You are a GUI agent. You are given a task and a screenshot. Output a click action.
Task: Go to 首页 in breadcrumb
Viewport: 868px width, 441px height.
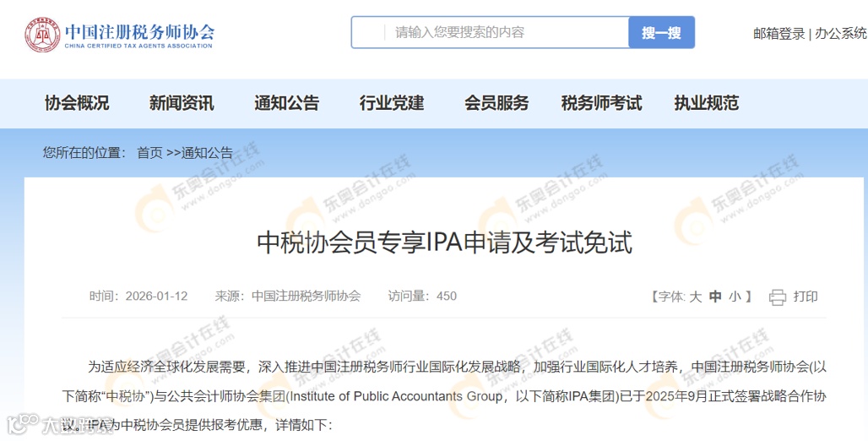click(150, 153)
